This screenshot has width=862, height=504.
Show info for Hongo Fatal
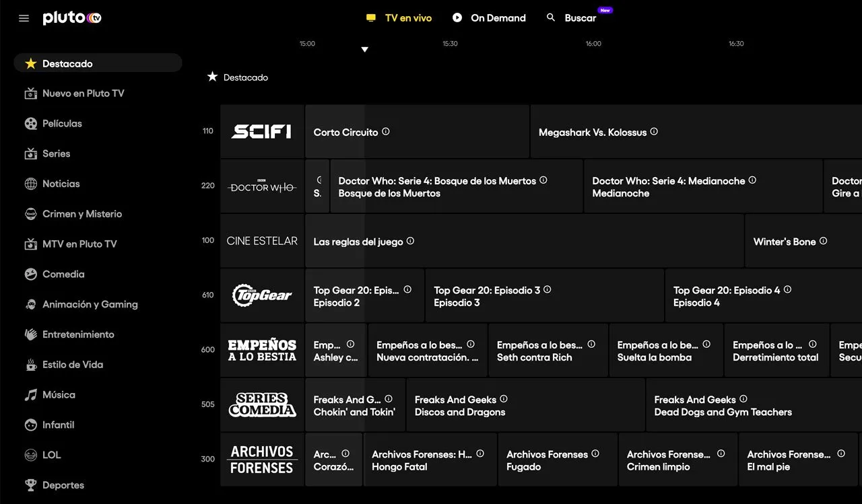click(480, 454)
